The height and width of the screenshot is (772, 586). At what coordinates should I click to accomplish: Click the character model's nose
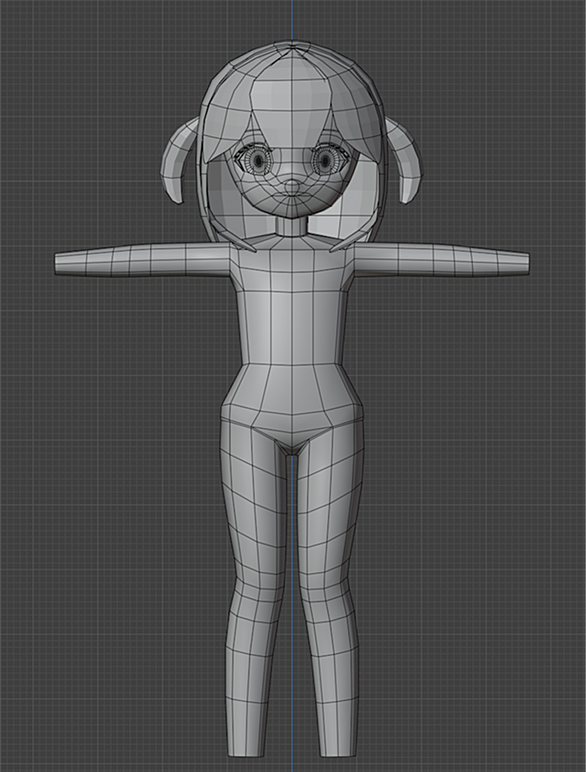point(293,186)
